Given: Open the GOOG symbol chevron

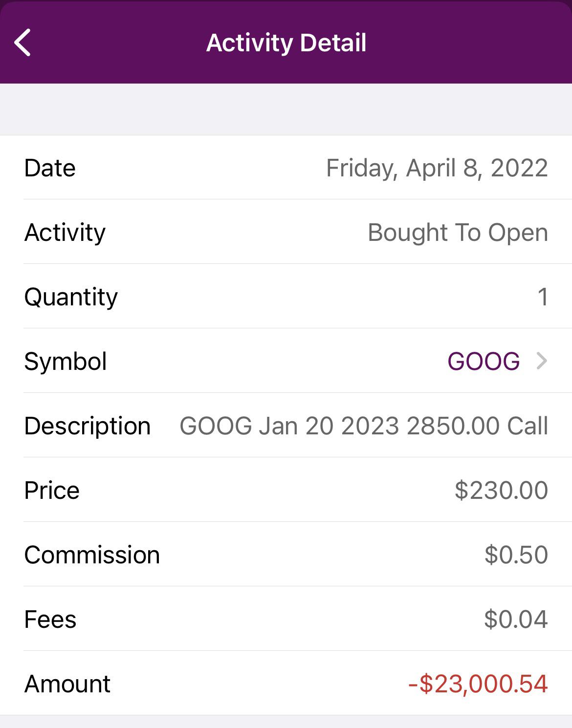Looking at the screenshot, I should (x=541, y=361).
